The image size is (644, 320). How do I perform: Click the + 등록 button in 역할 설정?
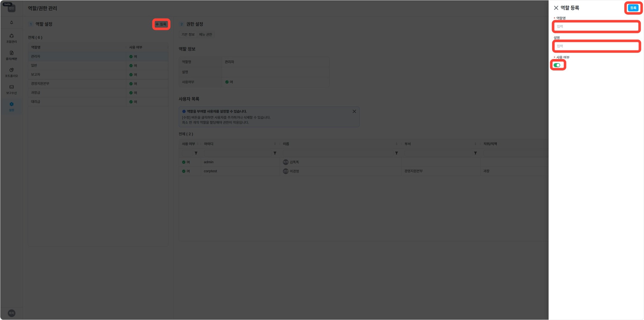coord(161,24)
